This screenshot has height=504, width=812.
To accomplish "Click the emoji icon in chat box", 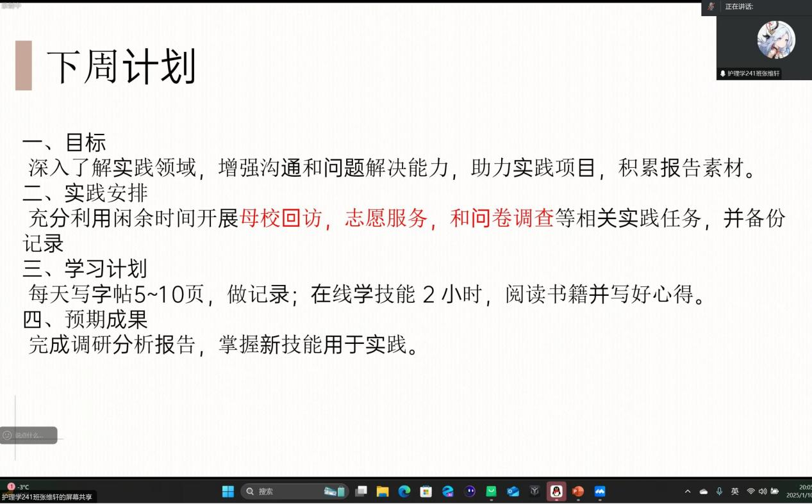I will pyautogui.click(x=8, y=435).
